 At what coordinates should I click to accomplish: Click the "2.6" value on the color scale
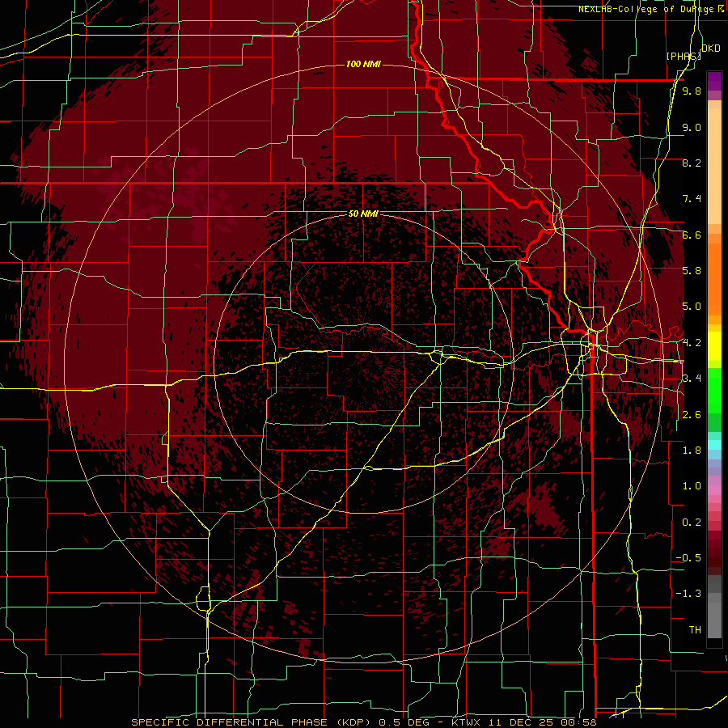692,415
